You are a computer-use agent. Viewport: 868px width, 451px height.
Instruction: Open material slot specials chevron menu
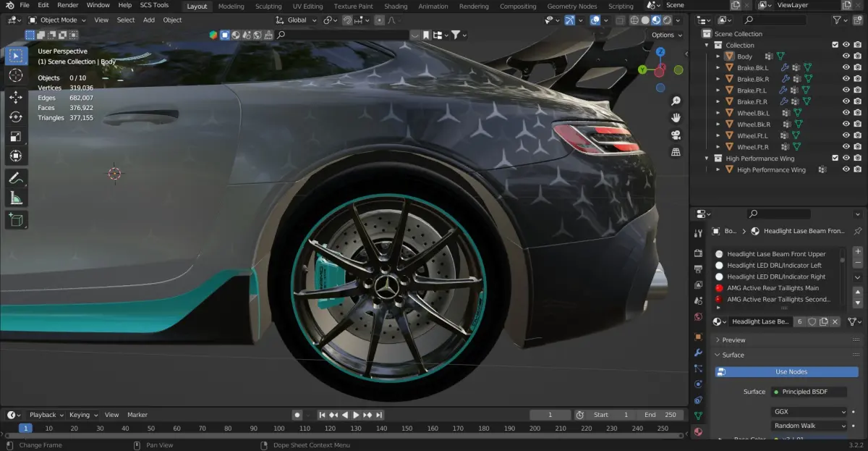coord(858,277)
